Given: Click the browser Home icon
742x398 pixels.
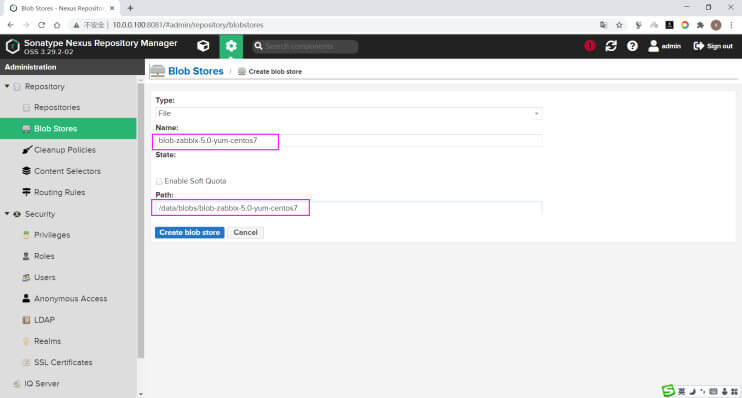Looking at the screenshot, I should 57,25.
